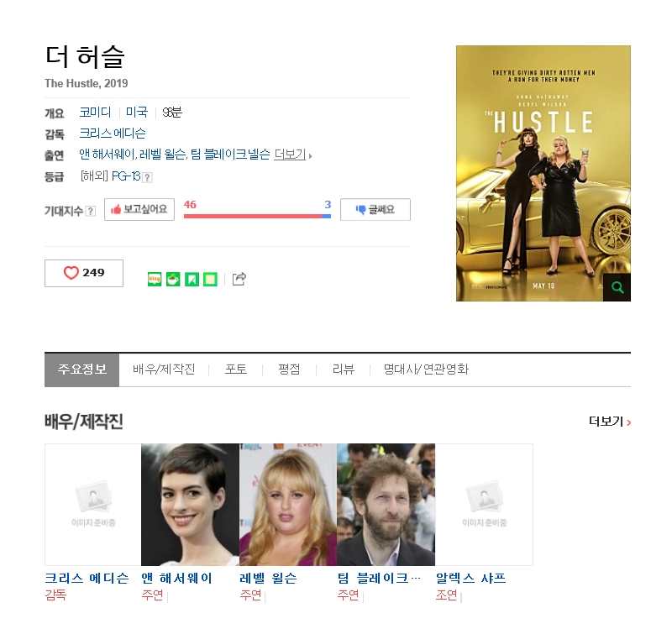Click the green memo square share icon
Image resolution: width=672 pixels, height=629 pixels.
click(210, 280)
